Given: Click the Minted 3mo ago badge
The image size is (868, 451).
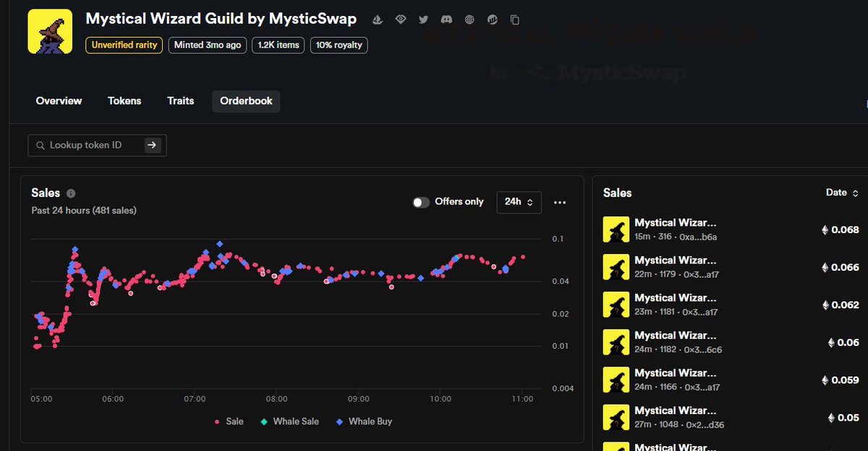Looking at the screenshot, I should tap(208, 45).
